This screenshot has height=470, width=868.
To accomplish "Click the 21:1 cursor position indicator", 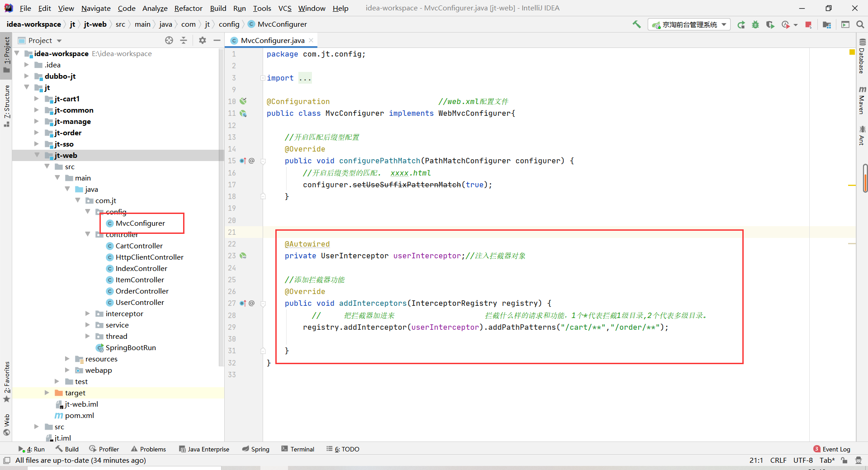I will (x=756, y=460).
